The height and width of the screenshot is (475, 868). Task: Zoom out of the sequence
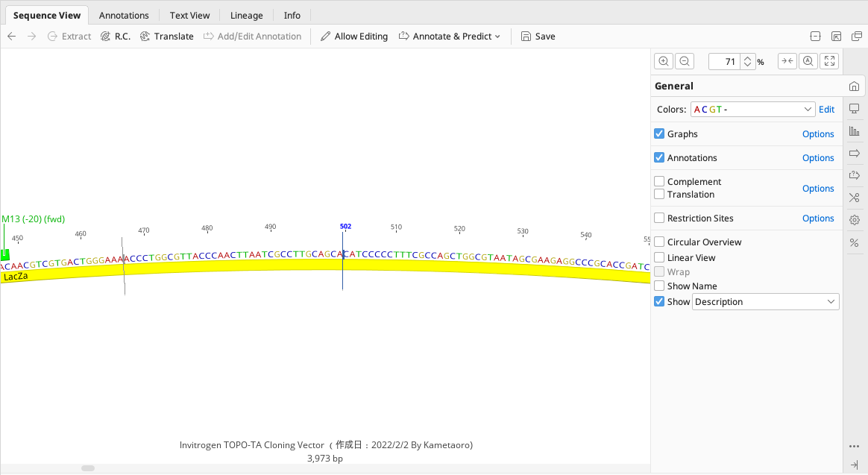pos(685,60)
